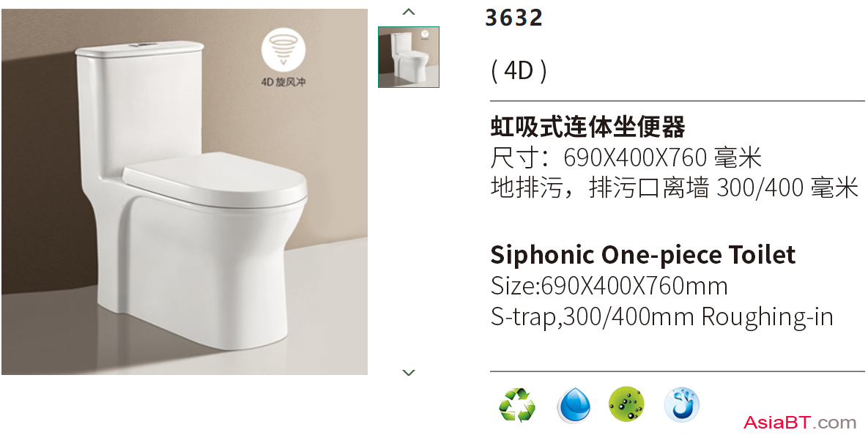868x438 pixels.
Task: Click the 尺寸:690X400X760 毫米 line
Action: 626,158
